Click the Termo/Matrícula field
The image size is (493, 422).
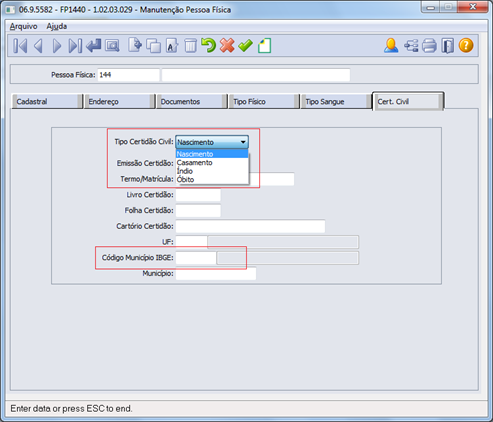click(x=272, y=179)
